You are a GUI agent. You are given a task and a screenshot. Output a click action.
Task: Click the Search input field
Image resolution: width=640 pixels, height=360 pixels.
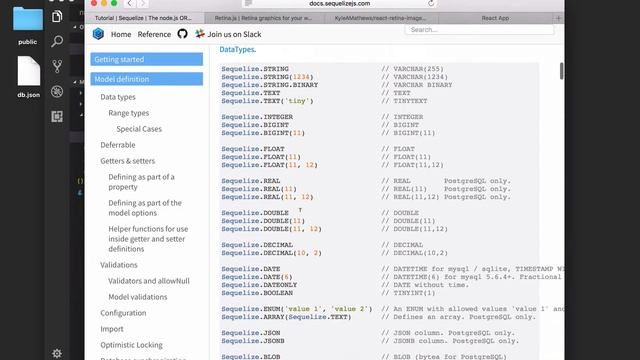[480, 30]
